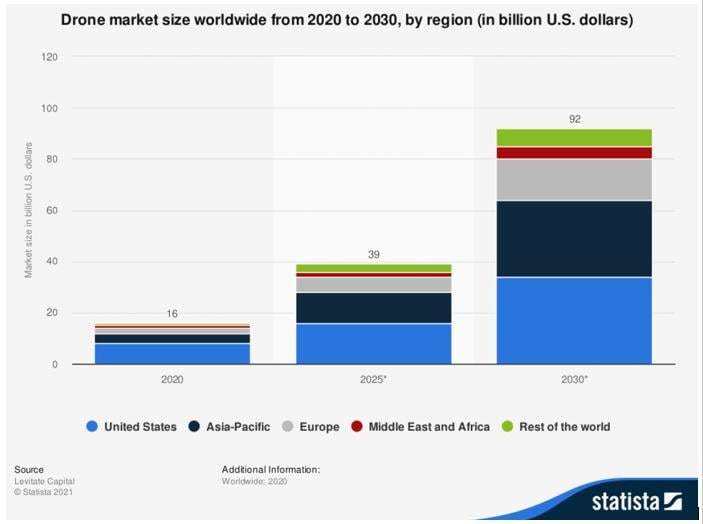Toggle the United States legend dot

coord(92,427)
